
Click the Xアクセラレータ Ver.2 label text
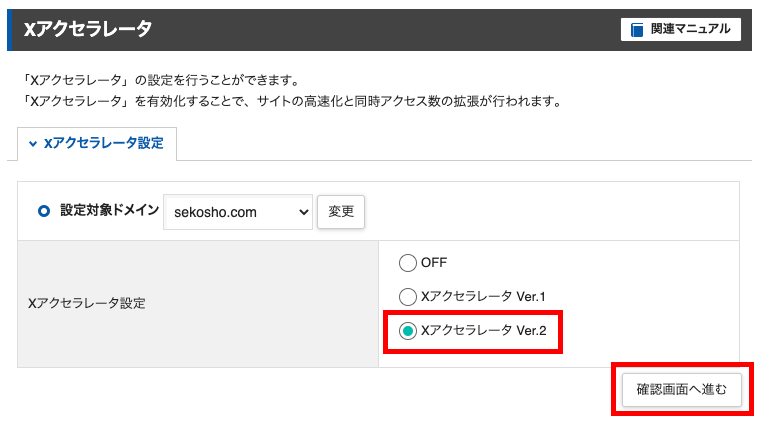click(x=484, y=331)
